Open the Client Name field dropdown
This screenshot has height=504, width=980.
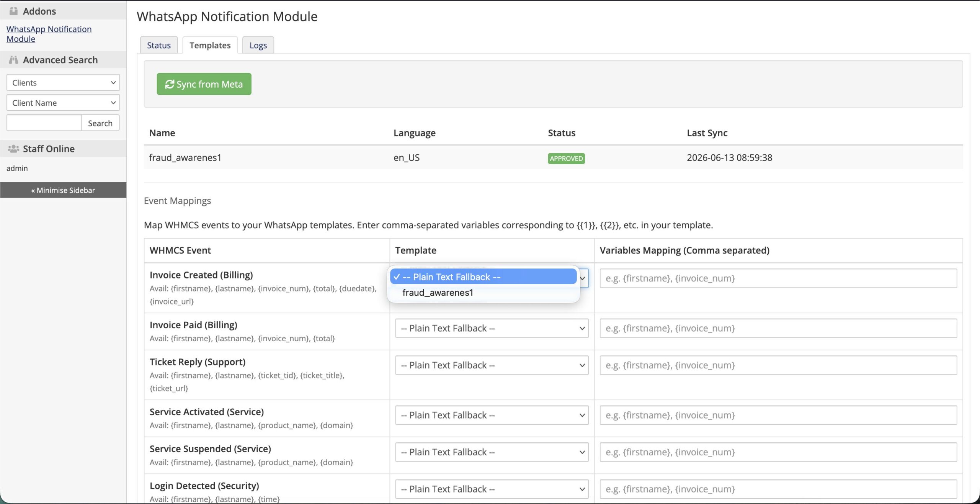click(63, 103)
